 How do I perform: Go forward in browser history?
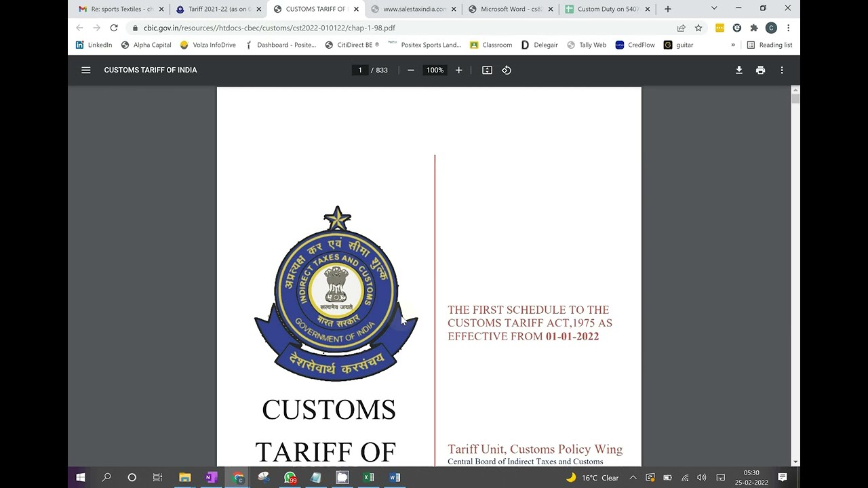pos(96,28)
